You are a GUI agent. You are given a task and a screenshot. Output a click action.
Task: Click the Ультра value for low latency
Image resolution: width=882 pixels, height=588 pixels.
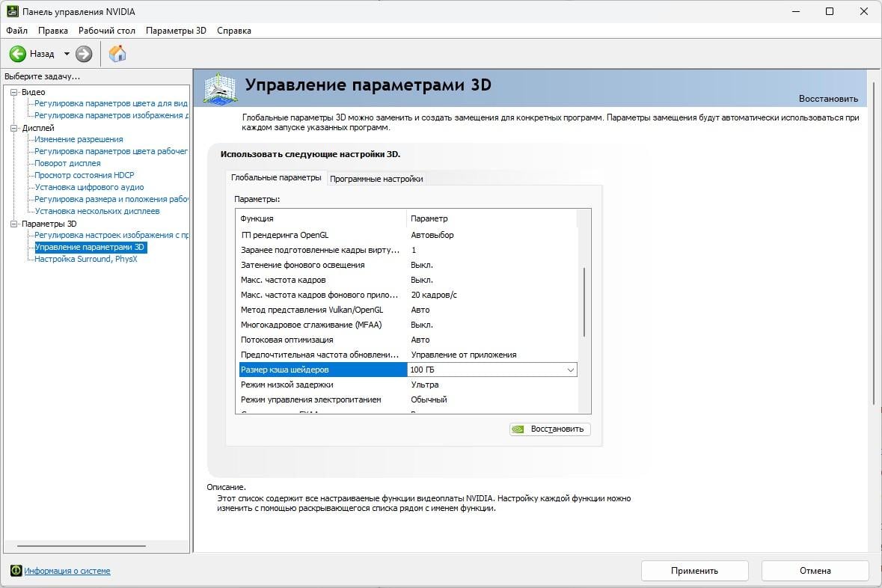click(425, 385)
